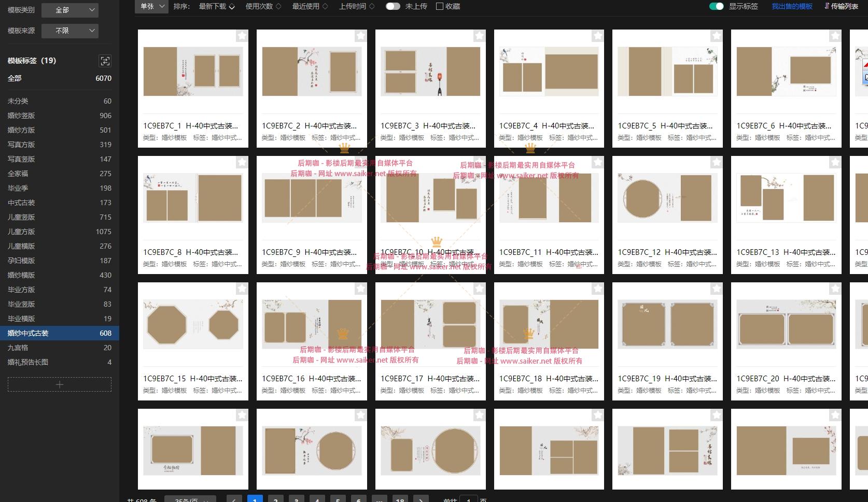The width and height of the screenshot is (868, 502).
Task: Open 传输列表 transfer list
Action: [841, 6]
